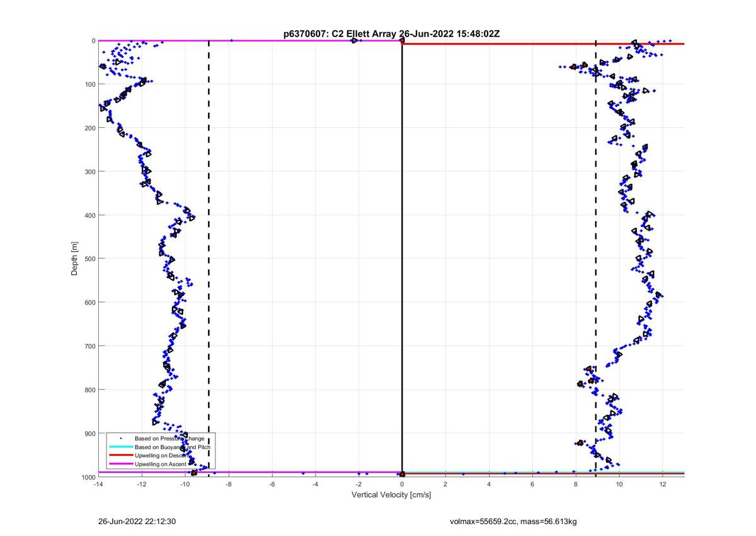Click velocity axis tick label "6"
756x536 pixels.
[532, 484]
